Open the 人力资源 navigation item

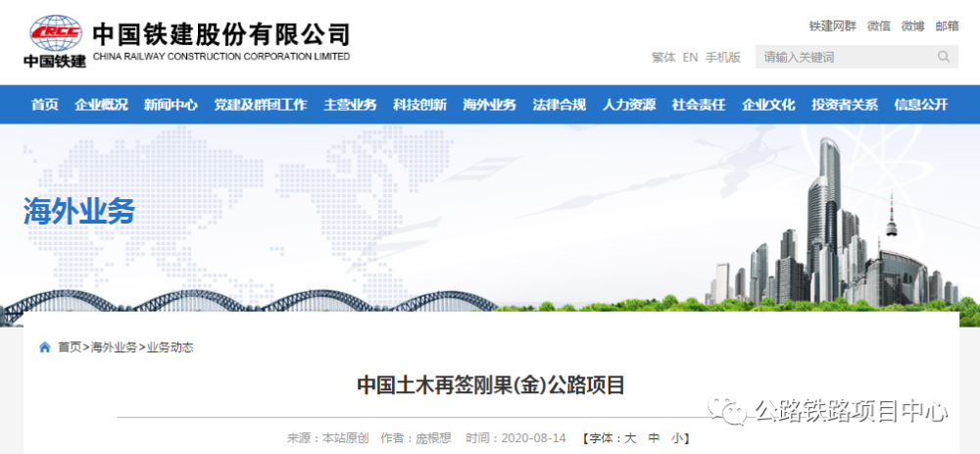(x=629, y=105)
